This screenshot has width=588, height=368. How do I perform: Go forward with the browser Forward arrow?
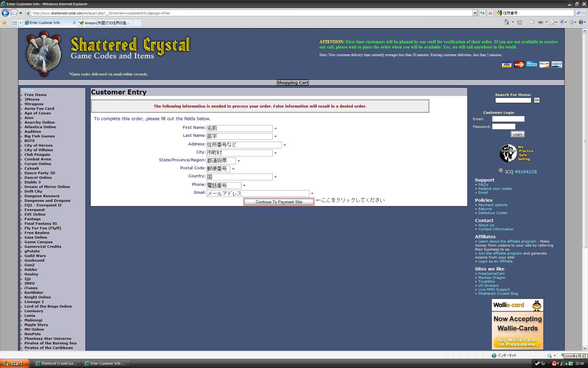point(14,13)
